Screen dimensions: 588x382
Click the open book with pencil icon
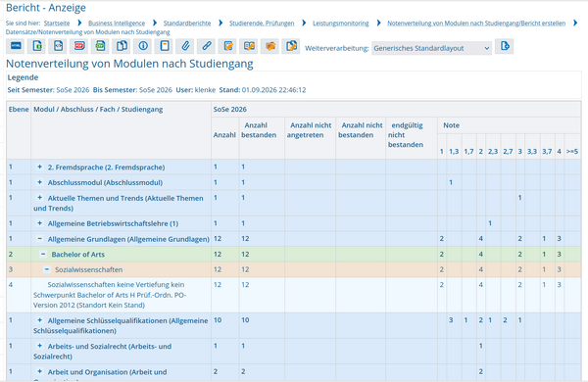pos(249,46)
